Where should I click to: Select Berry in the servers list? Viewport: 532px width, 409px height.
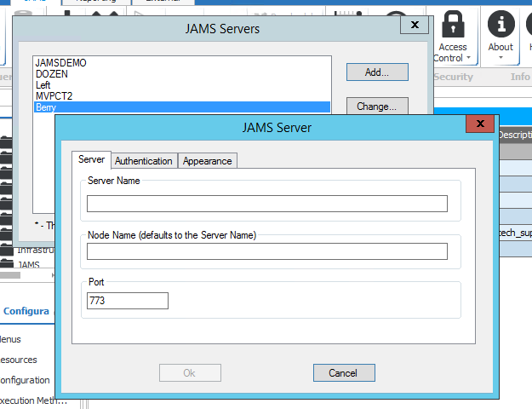click(182, 107)
